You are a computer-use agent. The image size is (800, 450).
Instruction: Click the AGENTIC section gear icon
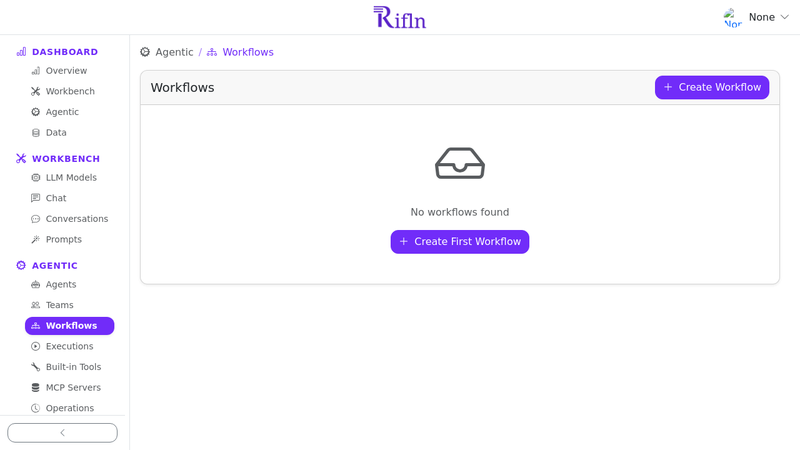click(x=21, y=265)
